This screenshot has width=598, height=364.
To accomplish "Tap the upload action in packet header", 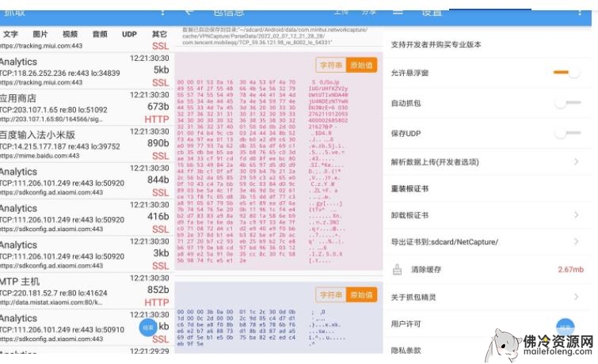I will pos(341,11).
